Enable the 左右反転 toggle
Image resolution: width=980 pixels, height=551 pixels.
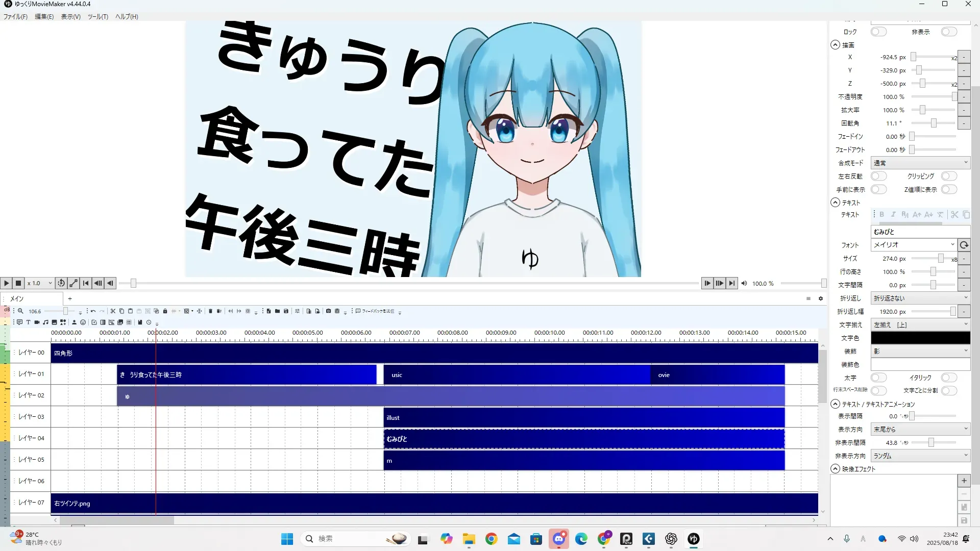pos(878,176)
